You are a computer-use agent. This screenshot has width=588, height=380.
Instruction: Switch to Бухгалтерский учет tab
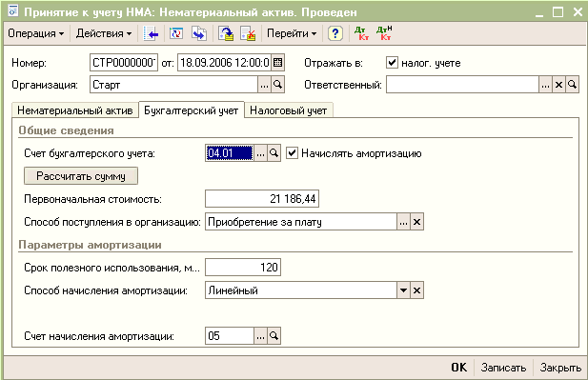[192, 110]
